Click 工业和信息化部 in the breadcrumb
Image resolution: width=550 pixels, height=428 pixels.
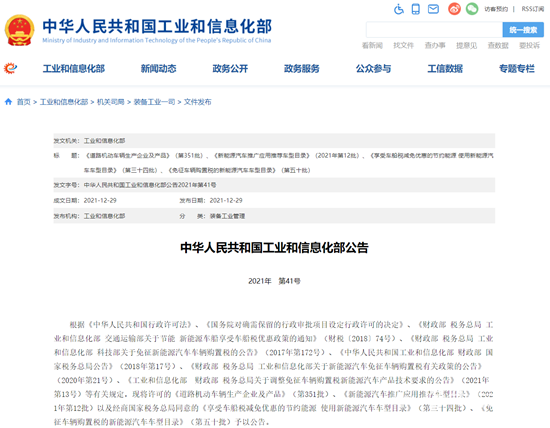click(64, 102)
